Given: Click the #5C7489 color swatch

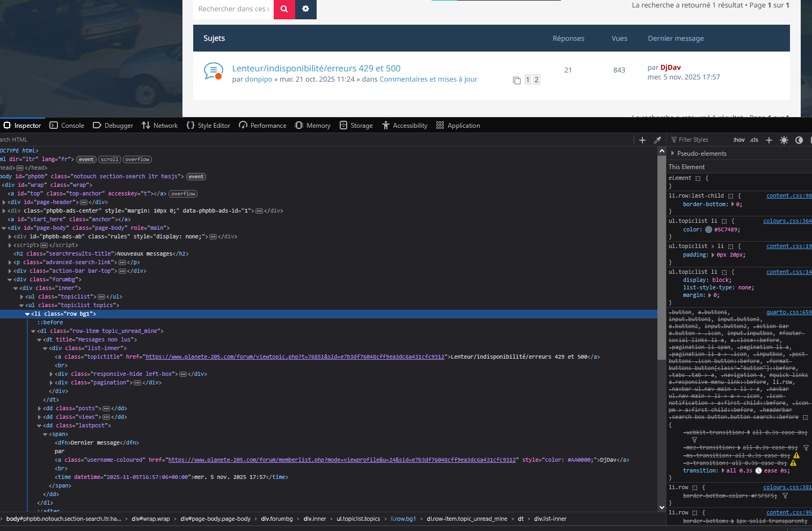Looking at the screenshot, I should [708, 230].
